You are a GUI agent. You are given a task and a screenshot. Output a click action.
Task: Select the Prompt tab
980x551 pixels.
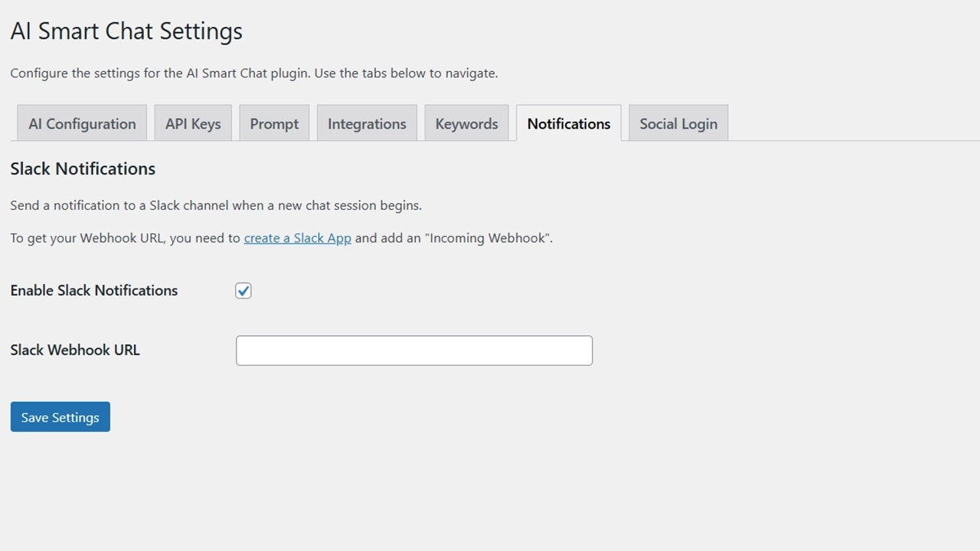click(x=274, y=124)
